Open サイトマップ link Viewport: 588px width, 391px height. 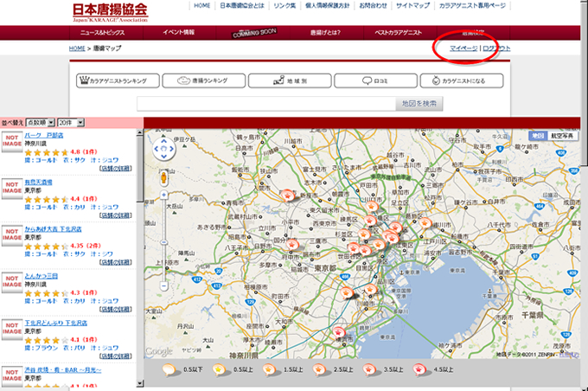(412, 6)
